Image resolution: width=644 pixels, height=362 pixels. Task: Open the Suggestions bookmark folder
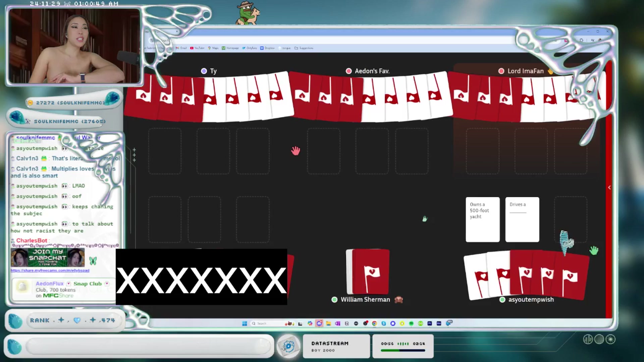(304, 48)
